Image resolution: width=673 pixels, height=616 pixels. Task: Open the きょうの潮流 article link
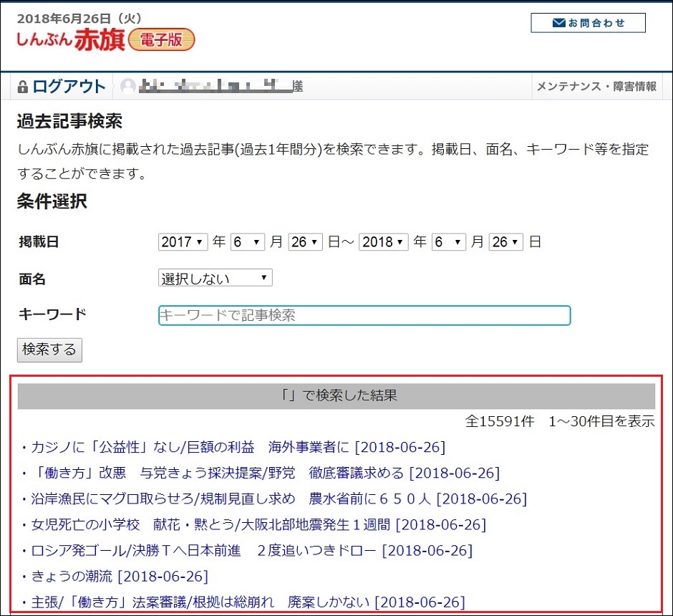(x=120, y=576)
